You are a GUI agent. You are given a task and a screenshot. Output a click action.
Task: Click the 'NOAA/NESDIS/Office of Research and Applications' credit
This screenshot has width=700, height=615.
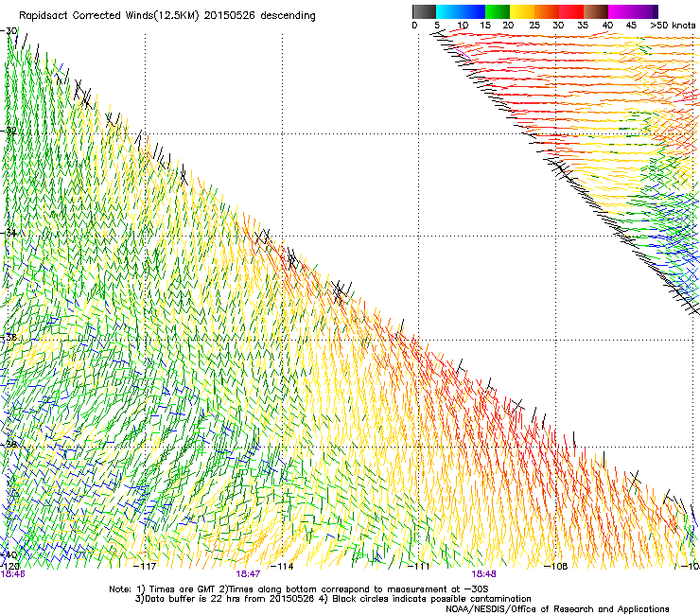coord(557,609)
